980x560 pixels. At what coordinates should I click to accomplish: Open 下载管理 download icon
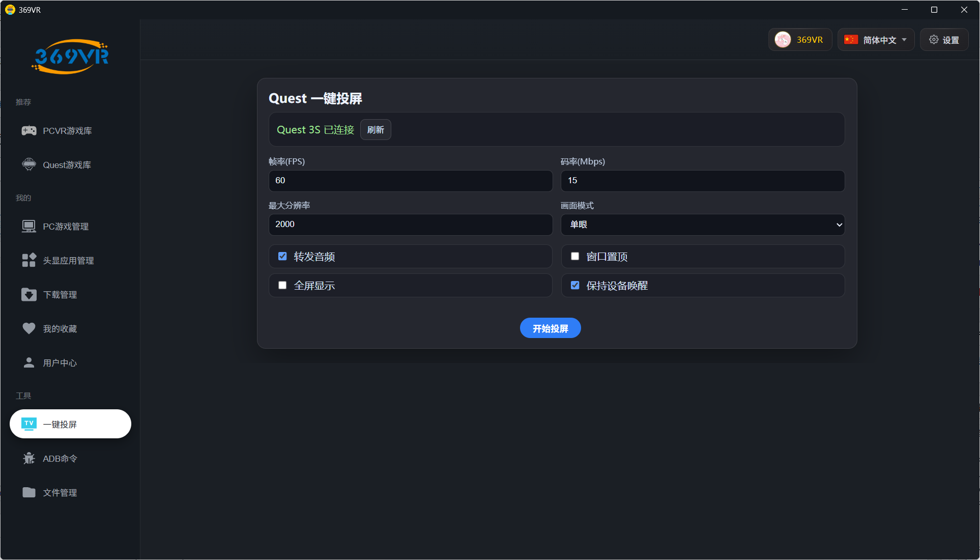[x=29, y=294]
